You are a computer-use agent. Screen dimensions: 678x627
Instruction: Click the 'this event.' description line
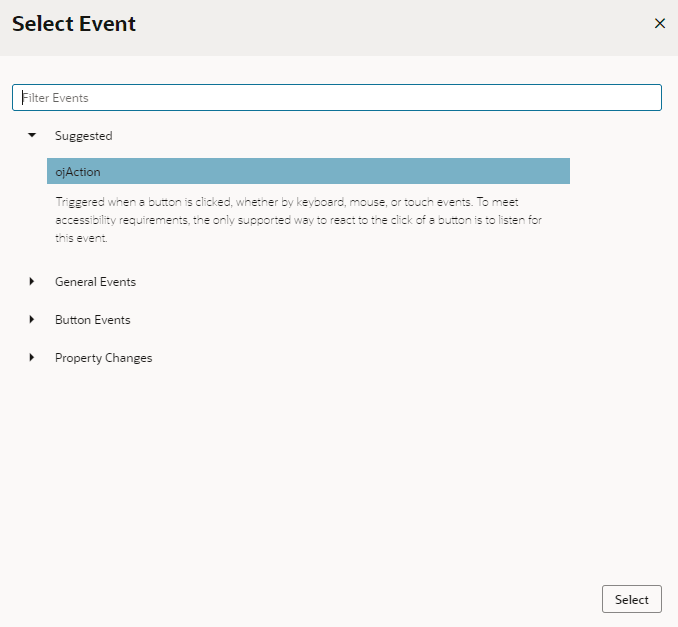(80, 239)
